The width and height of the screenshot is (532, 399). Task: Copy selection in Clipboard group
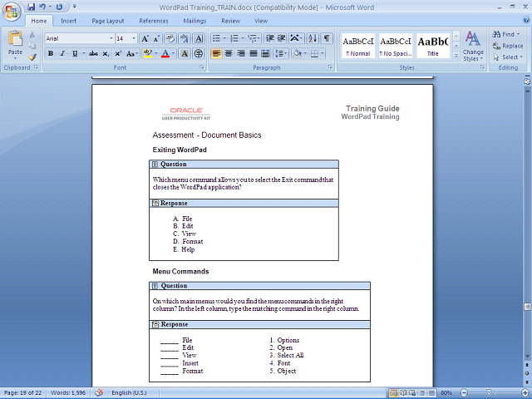click(x=32, y=46)
